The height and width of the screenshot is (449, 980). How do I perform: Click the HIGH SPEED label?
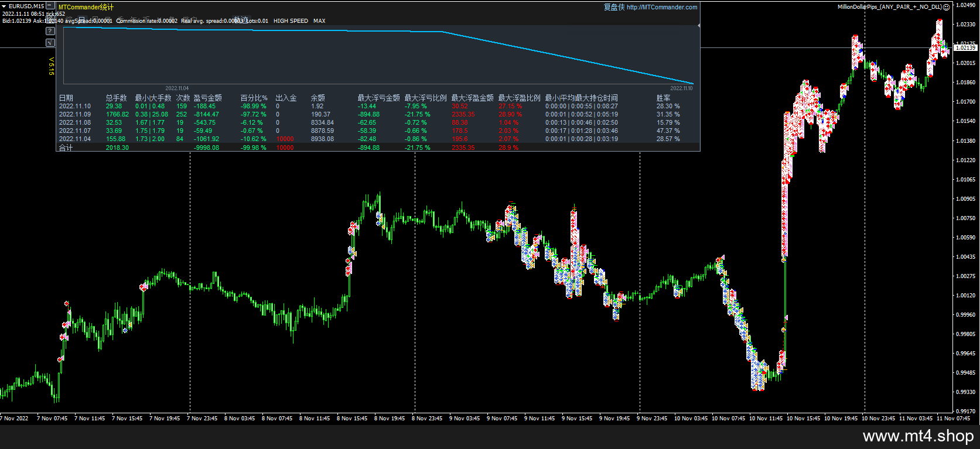pos(291,21)
